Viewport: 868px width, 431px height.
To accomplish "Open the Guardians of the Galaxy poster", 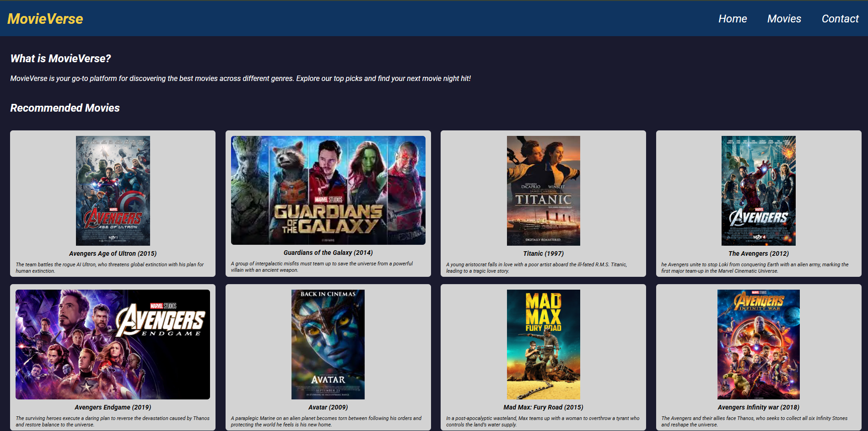I will [x=328, y=190].
